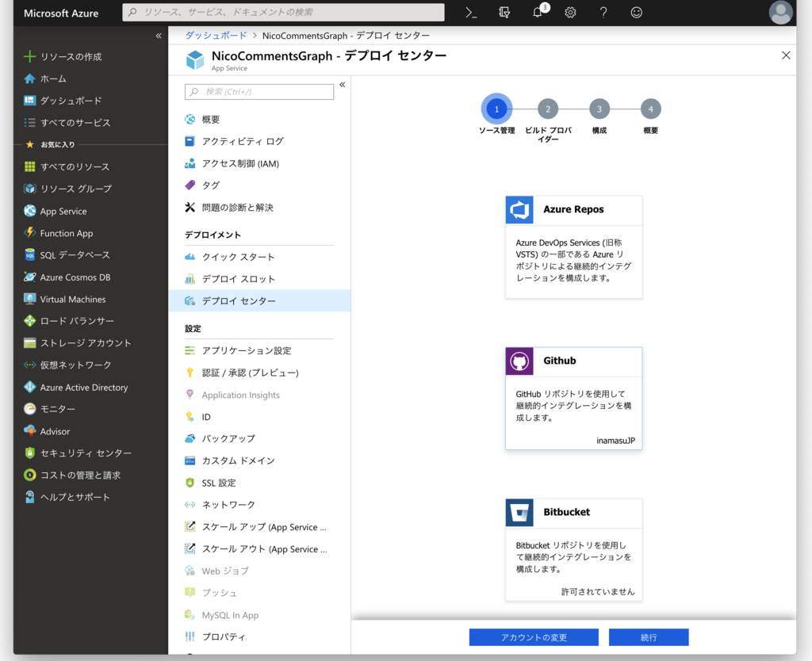Select step 1 ソース管理 in wizard
Viewport: 812px width, 661px height.
(496, 109)
